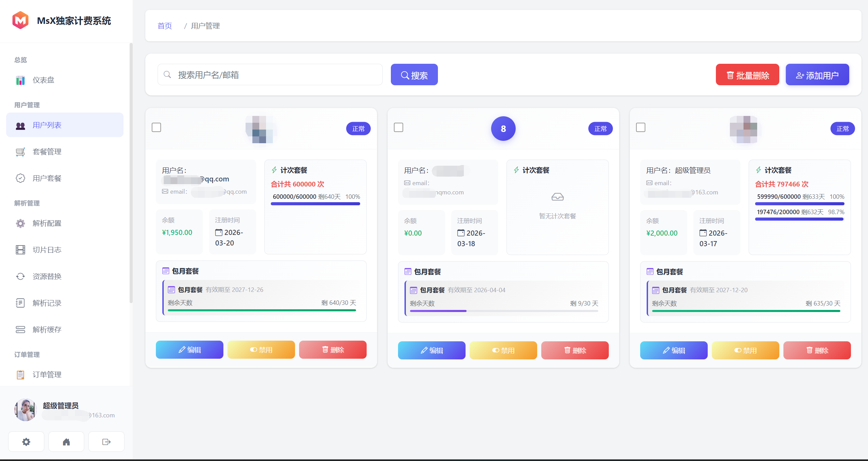
Task: Disable the first user with 禁用 toggle button
Action: pos(261,350)
